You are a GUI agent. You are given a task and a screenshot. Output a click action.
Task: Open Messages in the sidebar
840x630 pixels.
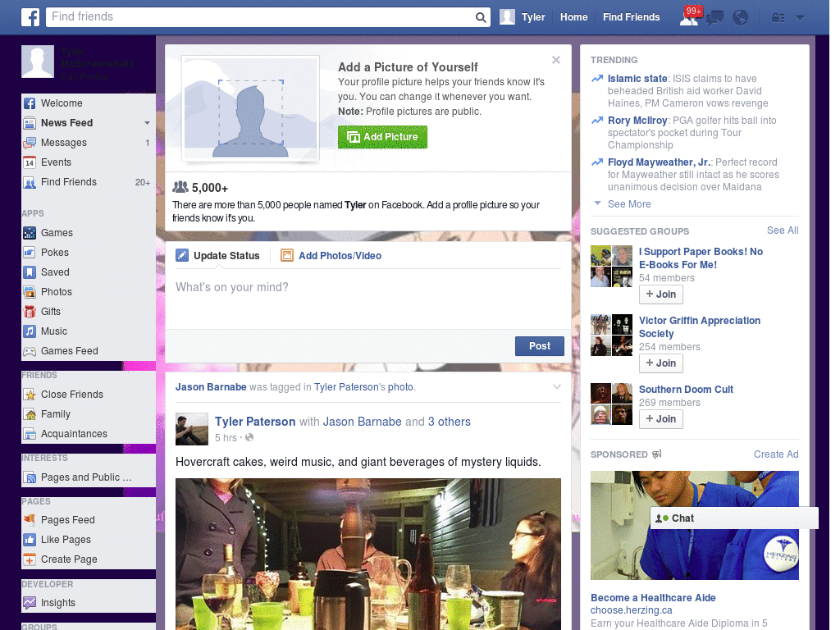click(89, 143)
